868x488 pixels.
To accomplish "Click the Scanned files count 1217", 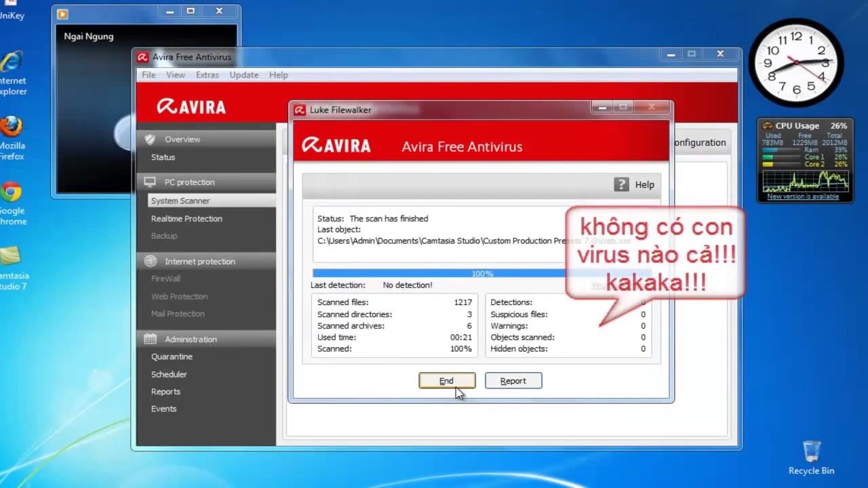I will click(x=463, y=302).
